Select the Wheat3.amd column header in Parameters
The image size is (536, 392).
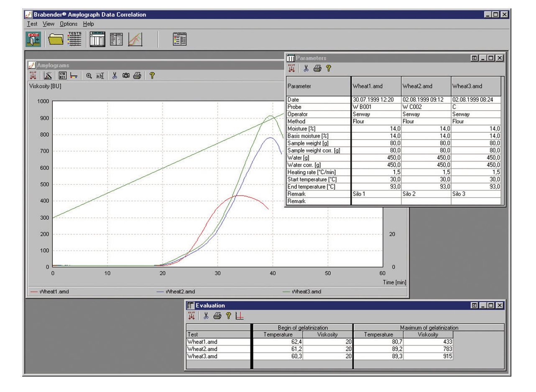(476, 86)
